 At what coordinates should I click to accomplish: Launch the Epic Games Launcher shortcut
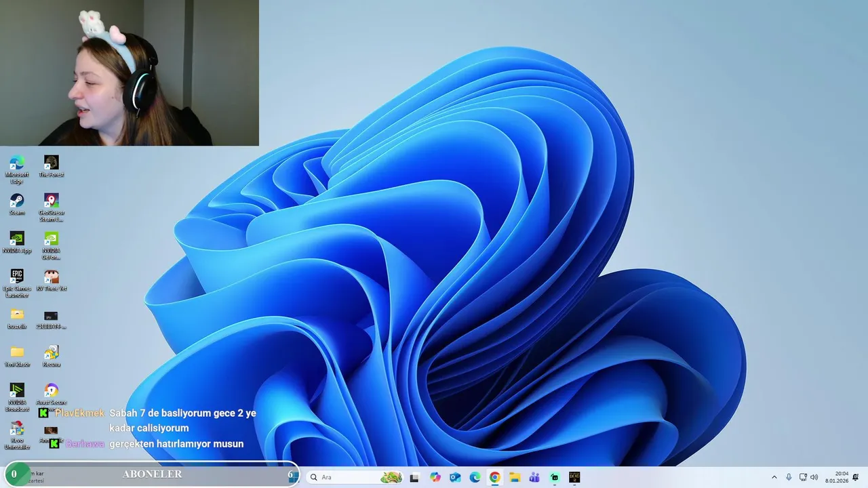17,283
